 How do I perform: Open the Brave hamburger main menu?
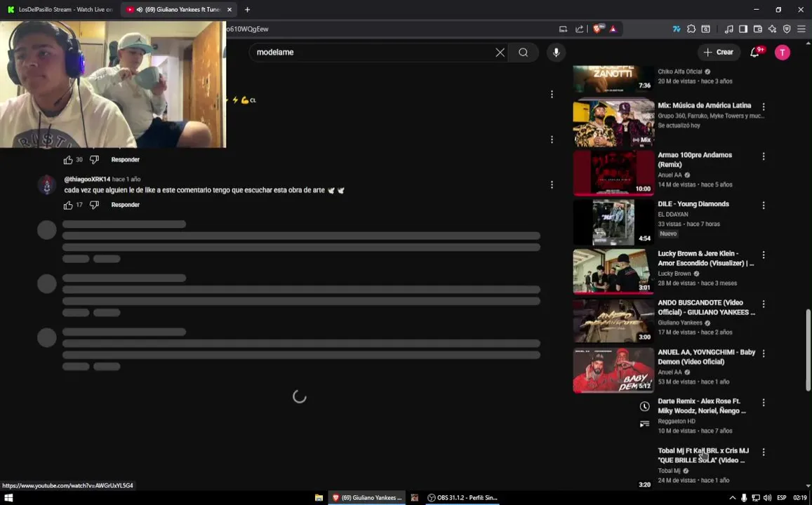[x=801, y=29]
